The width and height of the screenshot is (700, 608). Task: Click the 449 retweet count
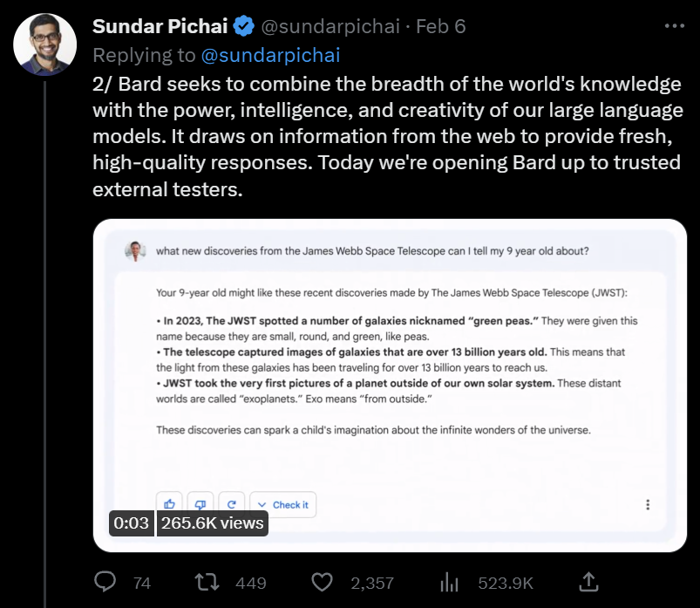tap(251, 583)
